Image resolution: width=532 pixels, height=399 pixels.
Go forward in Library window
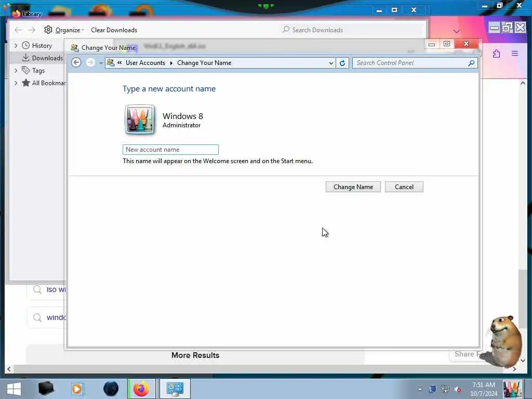coord(32,30)
